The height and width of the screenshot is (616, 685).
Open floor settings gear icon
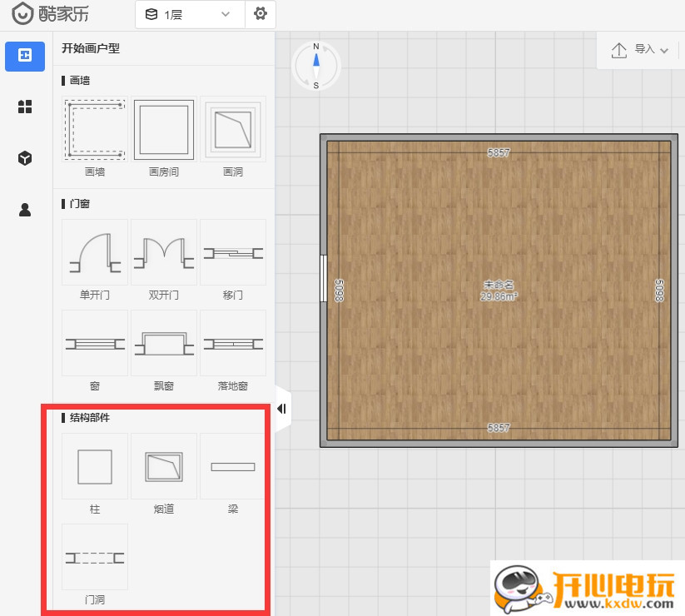pos(261,14)
